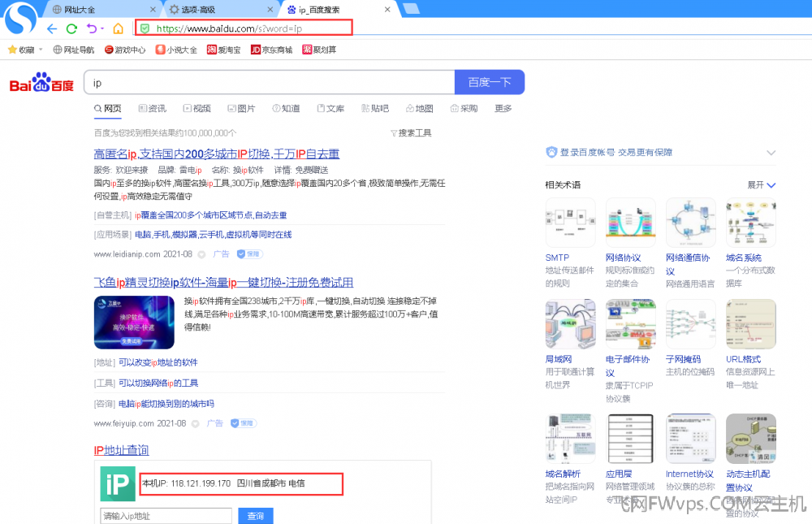The image size is (812, 524).
Task: Click the browser address bar
Action: (244, 28)
